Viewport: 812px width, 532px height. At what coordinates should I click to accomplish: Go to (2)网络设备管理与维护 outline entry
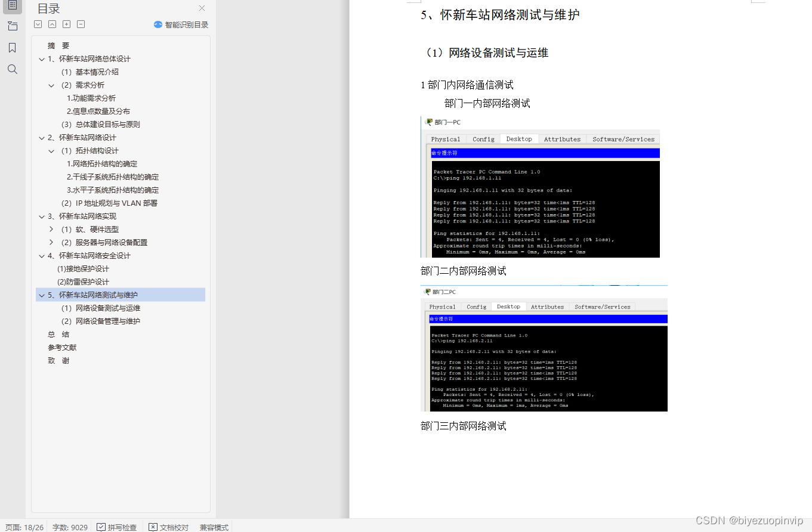pos(100,321)
